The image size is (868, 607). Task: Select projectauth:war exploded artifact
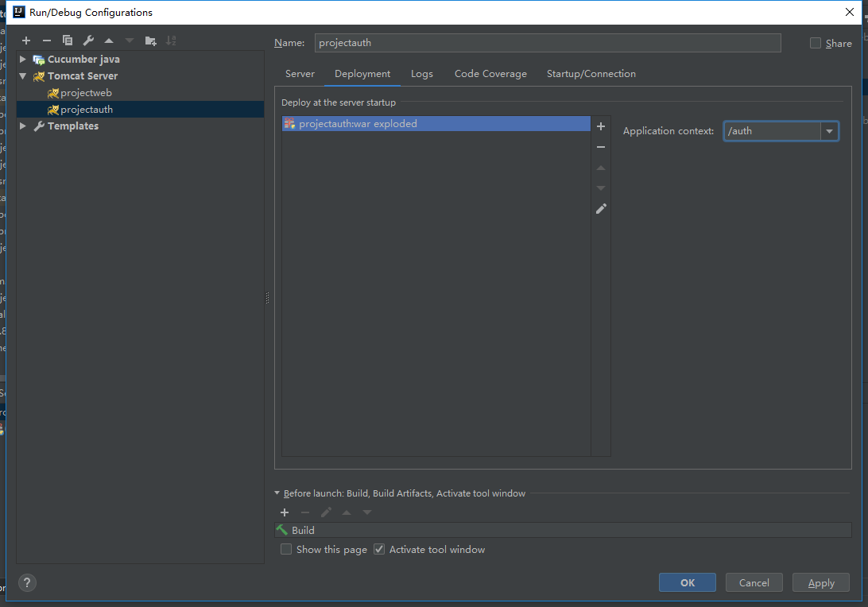pyautogui.click(x=436, y=123)
